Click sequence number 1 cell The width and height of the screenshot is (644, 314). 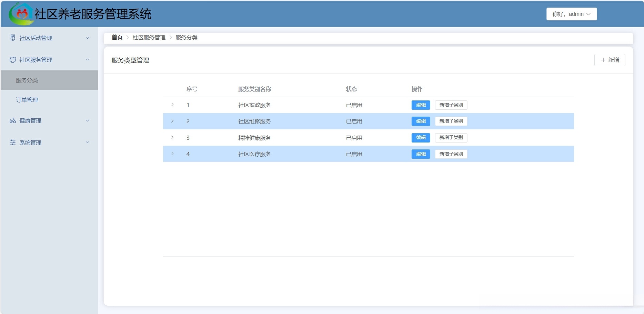(188, 105)
